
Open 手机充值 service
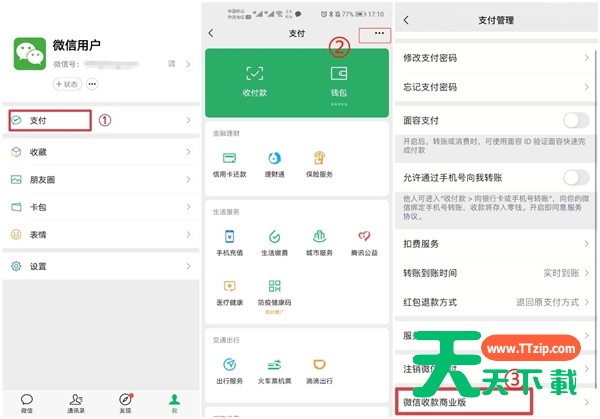(230, 243)
